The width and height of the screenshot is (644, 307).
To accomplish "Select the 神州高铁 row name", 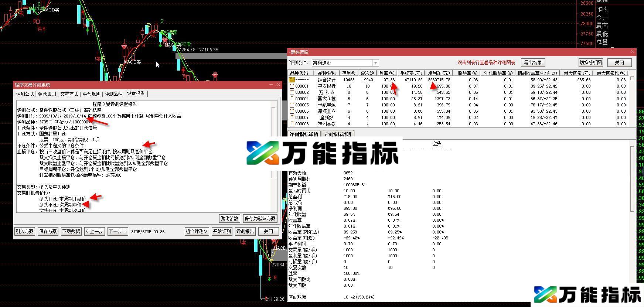I will click(x=327, y=124).
